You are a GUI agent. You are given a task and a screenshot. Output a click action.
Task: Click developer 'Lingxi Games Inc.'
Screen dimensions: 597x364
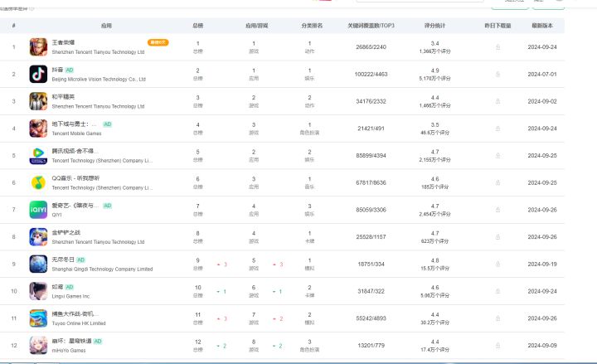70,296
